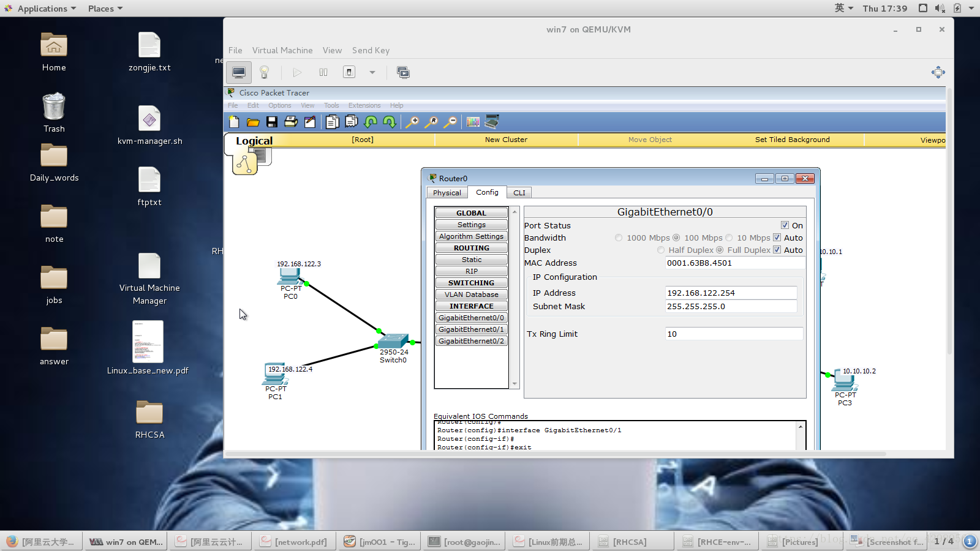This screenshot has width=980, height=551.
Task: Open the drawing palette icon
Action: (x=473, y=122)
